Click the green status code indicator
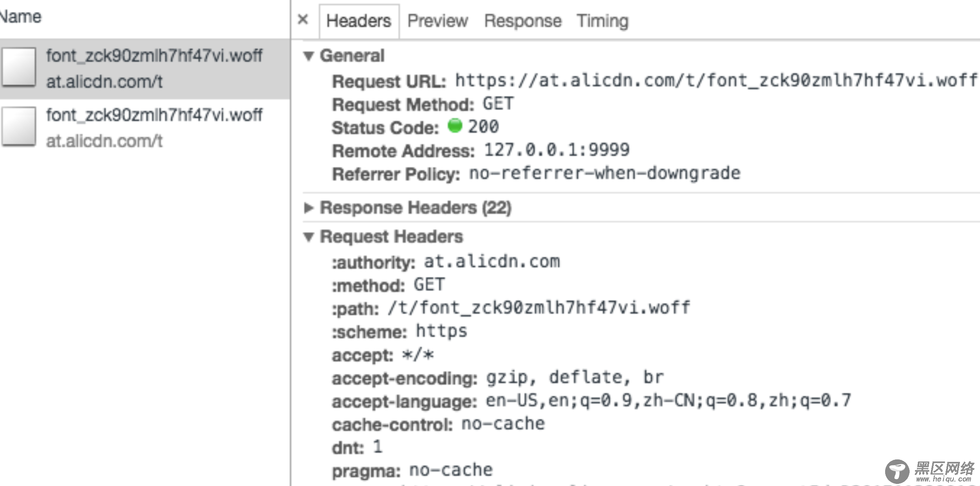 [454, 126]
